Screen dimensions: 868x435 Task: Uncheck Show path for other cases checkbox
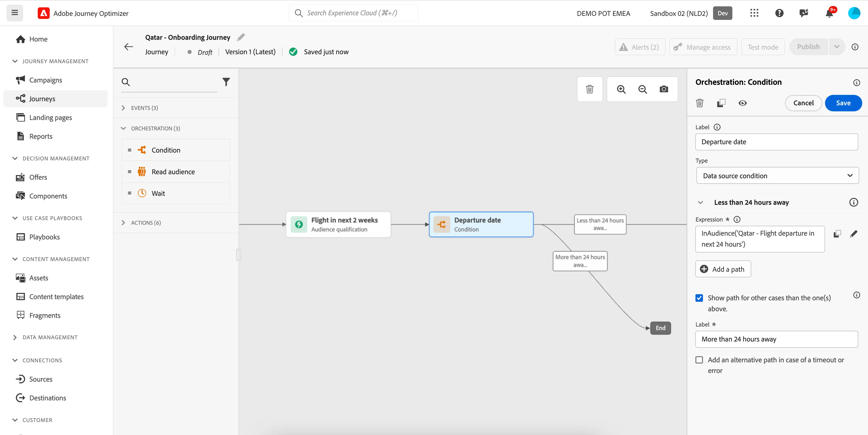tap(699, 298)
